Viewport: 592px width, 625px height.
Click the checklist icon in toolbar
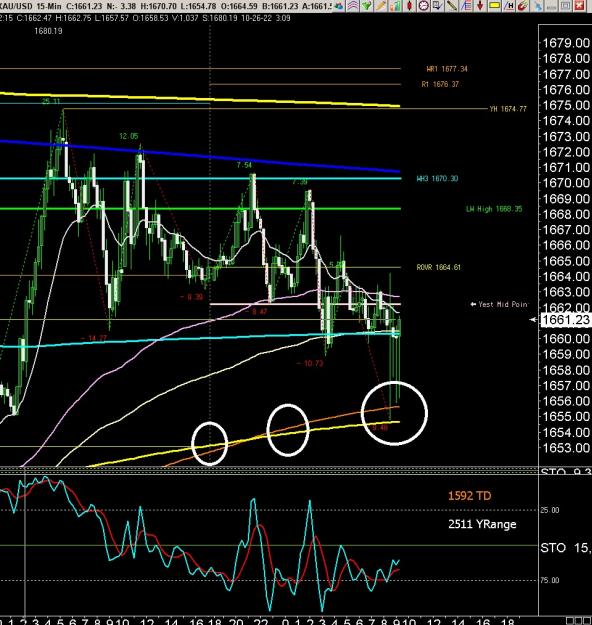click(x=438, y=5)
